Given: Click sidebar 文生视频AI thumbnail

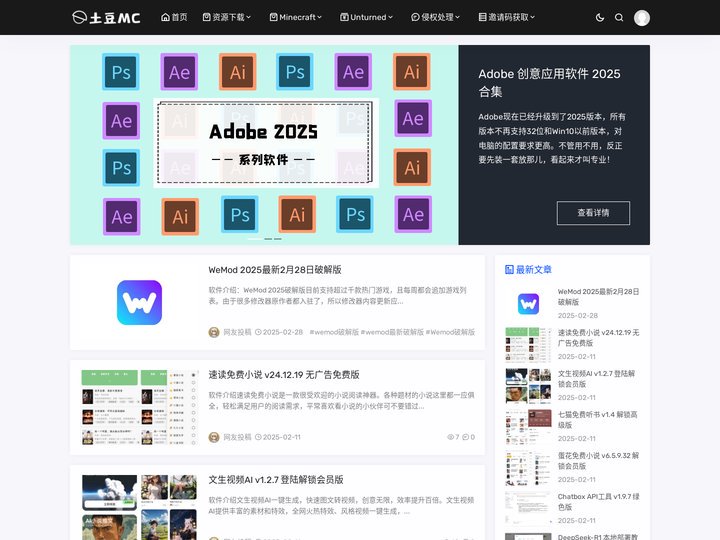Looking at the screenshot, I should tap(528, 386).
